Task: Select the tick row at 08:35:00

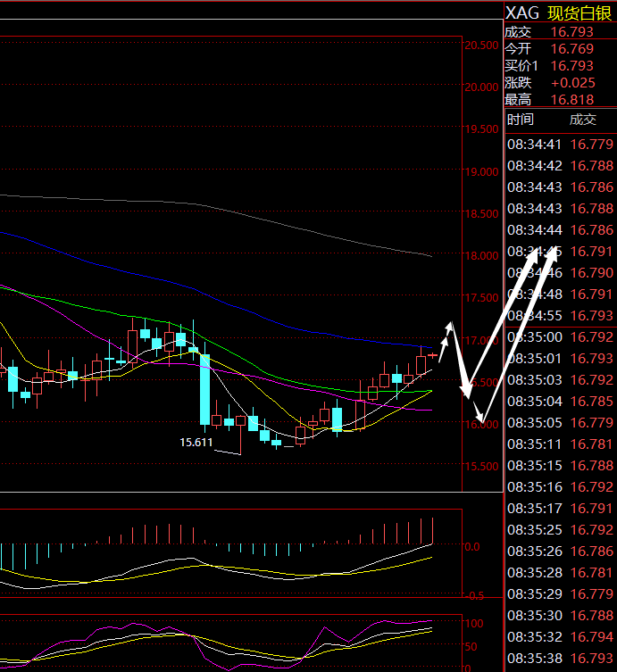Action: [x=561, y=337]
